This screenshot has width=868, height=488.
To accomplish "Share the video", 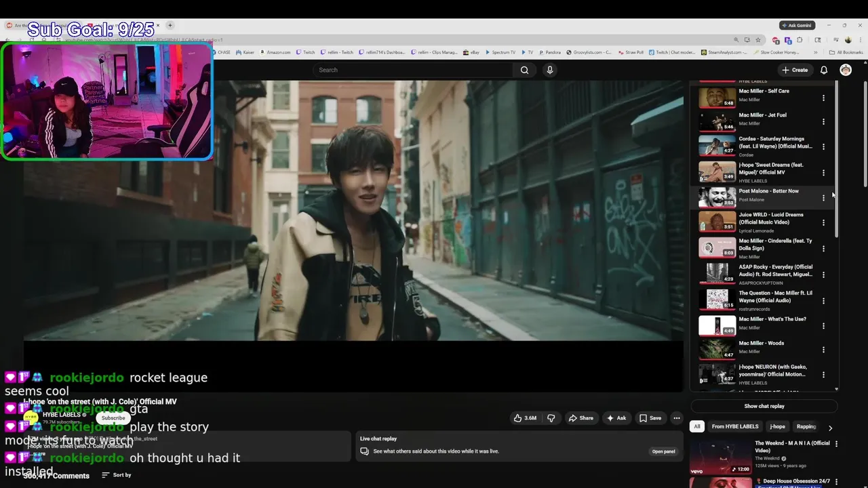I will point(581,418).
